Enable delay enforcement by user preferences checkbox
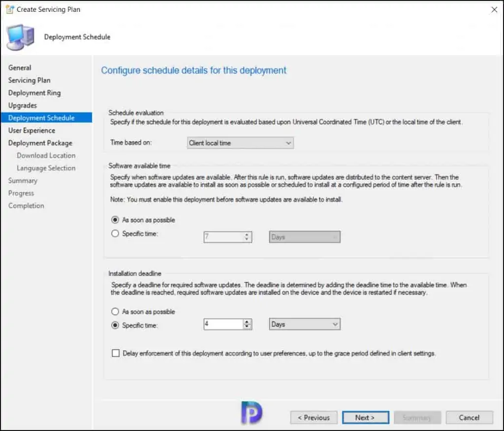 coord(115,353)
